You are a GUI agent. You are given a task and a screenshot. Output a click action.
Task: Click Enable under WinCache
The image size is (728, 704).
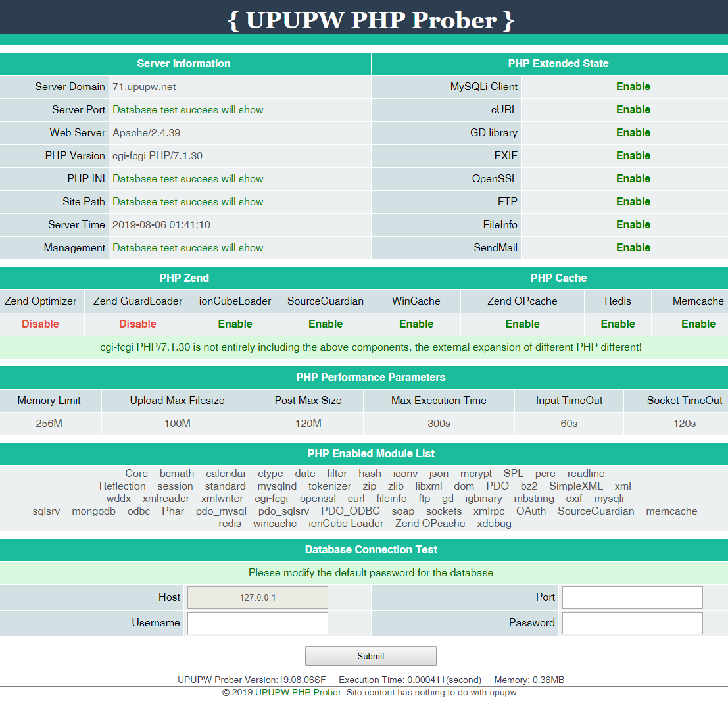click(x=416, y=324)
